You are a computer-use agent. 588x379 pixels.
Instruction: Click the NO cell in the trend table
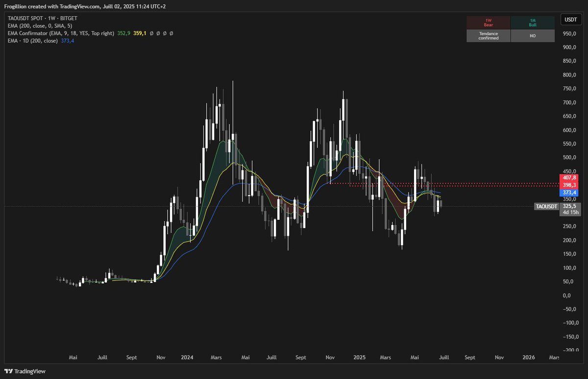coord(533,36)
